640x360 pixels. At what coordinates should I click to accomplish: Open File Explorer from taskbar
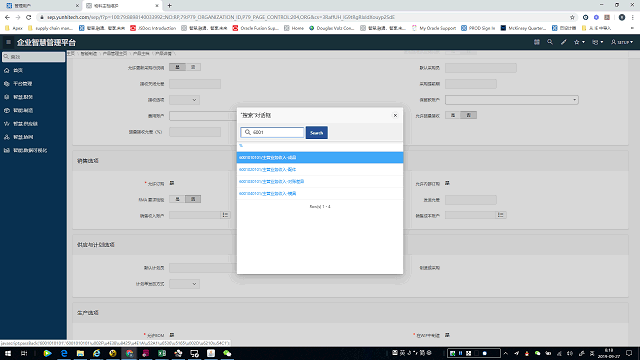(80, 353)
